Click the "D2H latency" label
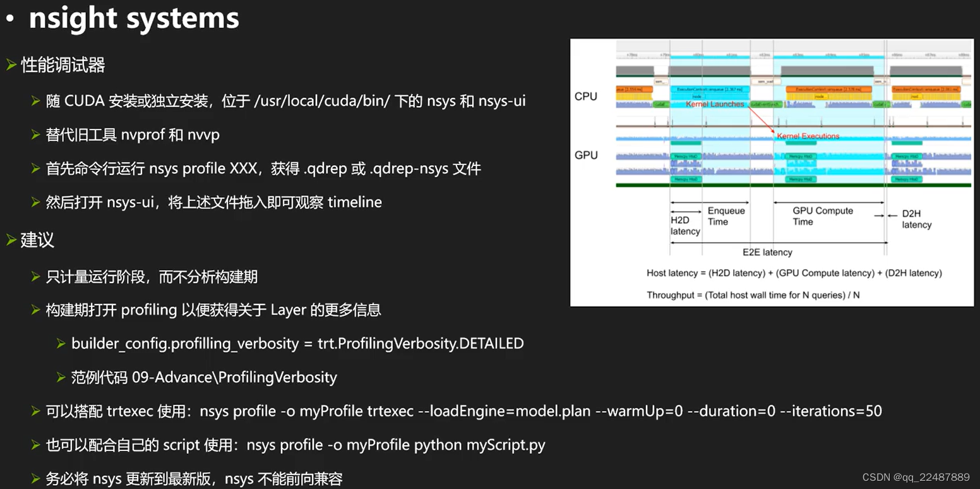Image resolution: width=980 pixels, height=489 pixels. (916, 219)
